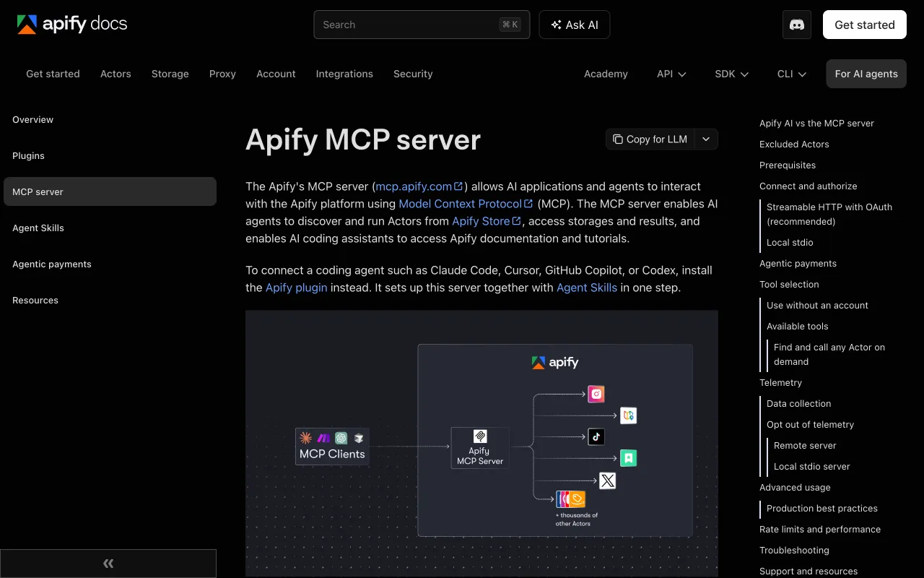
Task: Jump to Telemetry in table of contents
Action: [x=780, y=383]
